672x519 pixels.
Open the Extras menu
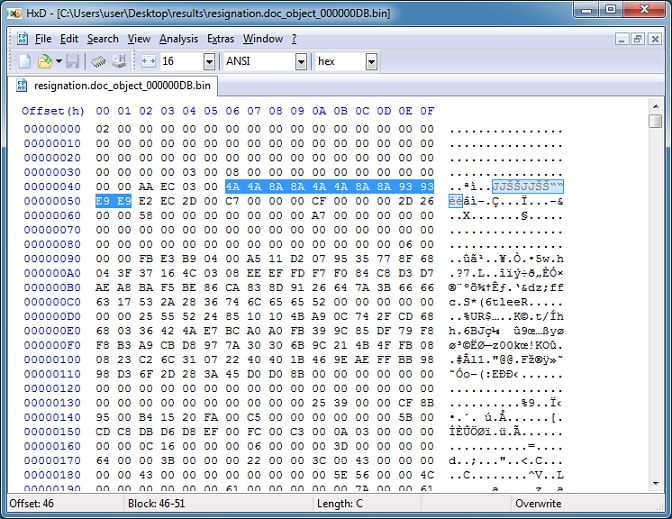tap(220, 39)
